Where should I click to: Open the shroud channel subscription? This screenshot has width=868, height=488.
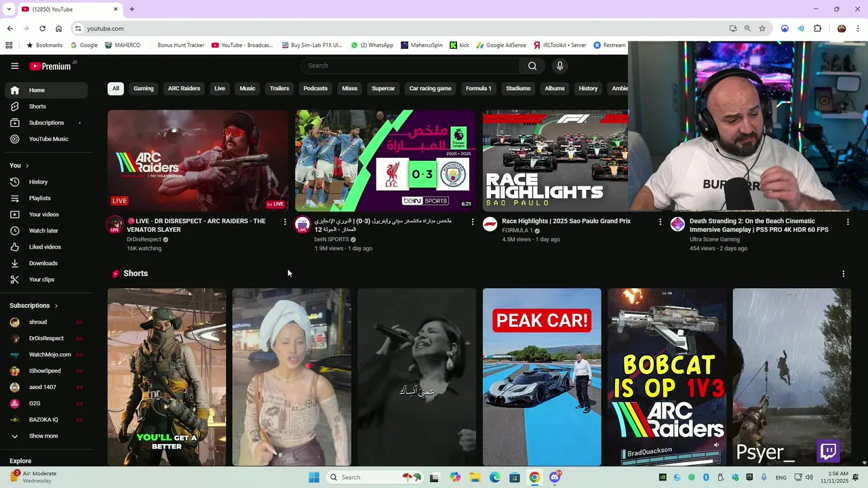coord(46,322)
